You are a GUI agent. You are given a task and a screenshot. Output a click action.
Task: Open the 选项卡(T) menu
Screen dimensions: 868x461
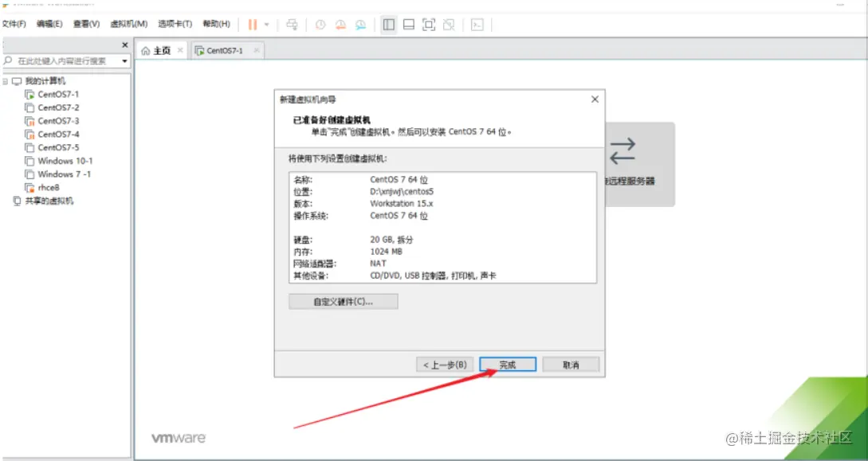click(175, 24)
